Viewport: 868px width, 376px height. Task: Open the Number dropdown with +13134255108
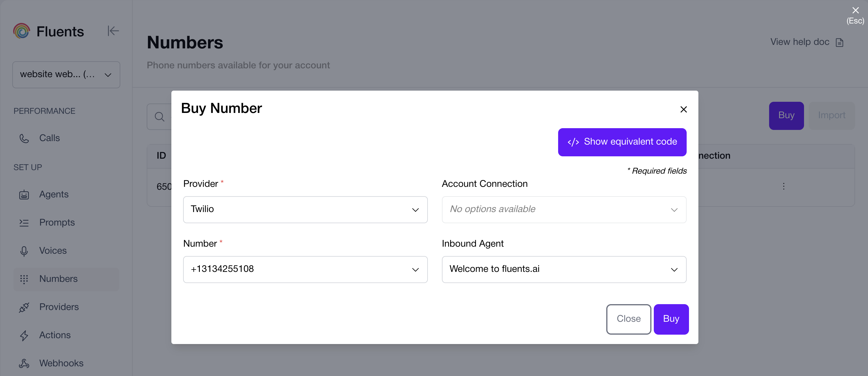click(305, 269)
